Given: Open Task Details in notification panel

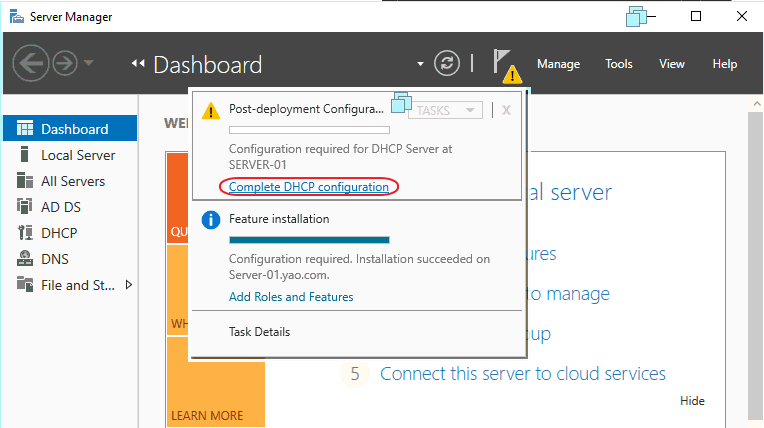Looking at the screenshot, I should click(x=259, y=332).
